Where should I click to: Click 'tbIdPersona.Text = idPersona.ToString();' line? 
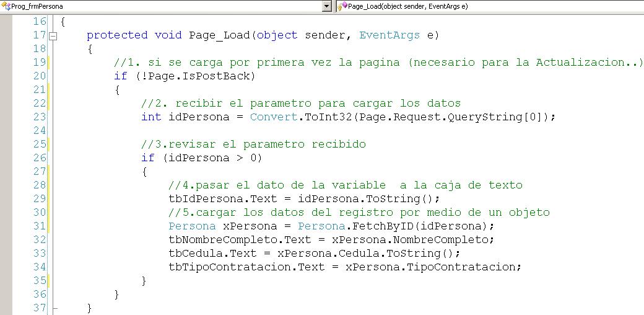click(x=304, y=198)
